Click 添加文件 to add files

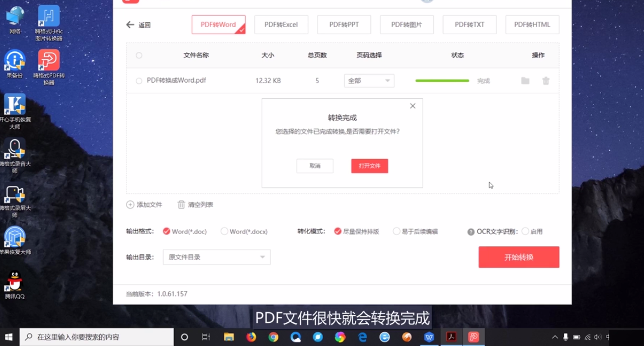(x=144, y=204)
